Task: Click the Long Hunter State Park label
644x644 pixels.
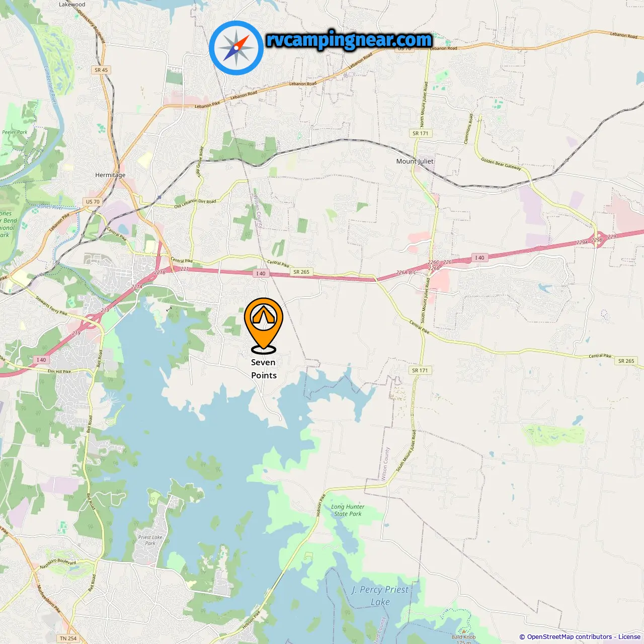Action: (348, 510)
